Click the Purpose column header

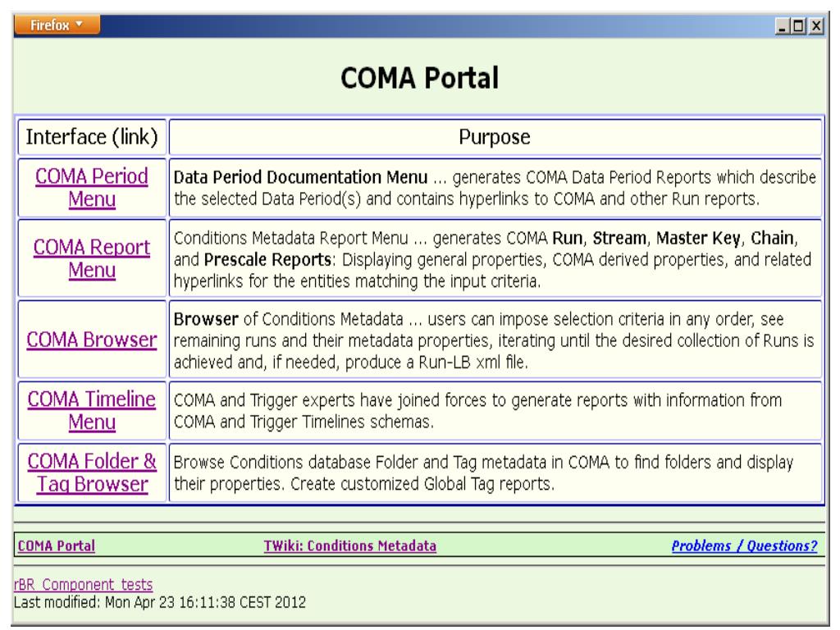[495, 137]
